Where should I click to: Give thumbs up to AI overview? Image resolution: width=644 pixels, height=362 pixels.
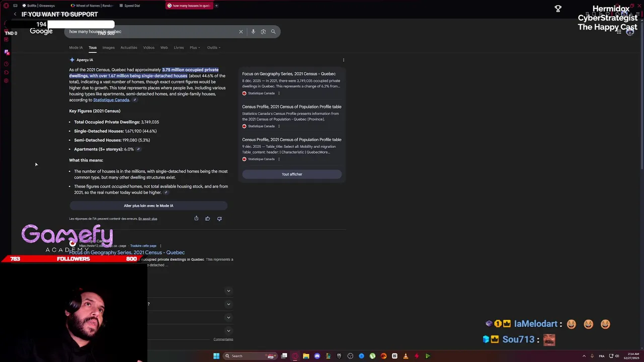coord(207,218)
